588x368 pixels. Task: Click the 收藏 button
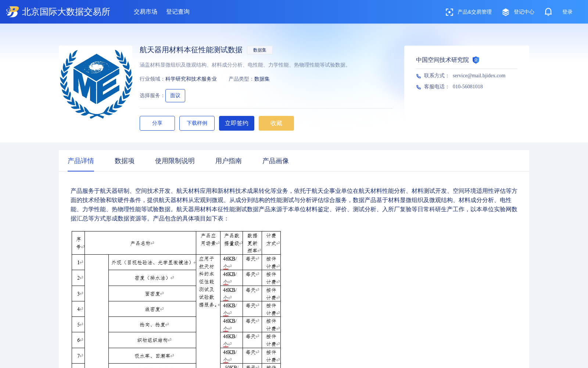pos(276,123)
